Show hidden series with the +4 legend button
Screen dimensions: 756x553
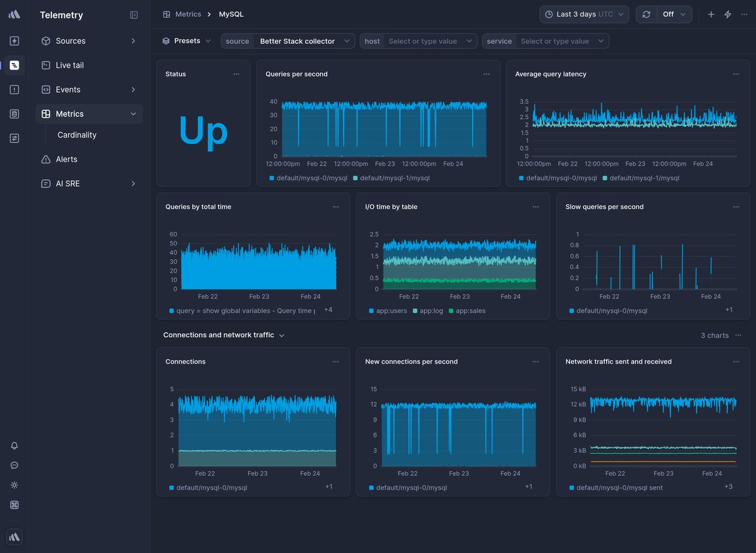point(328,310)
